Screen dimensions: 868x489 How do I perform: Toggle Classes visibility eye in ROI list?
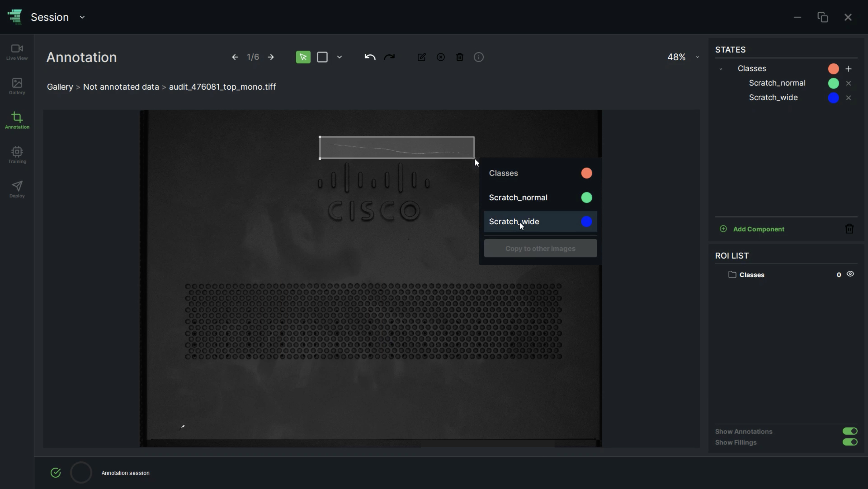pyautogui.click(x=850, y=274)
